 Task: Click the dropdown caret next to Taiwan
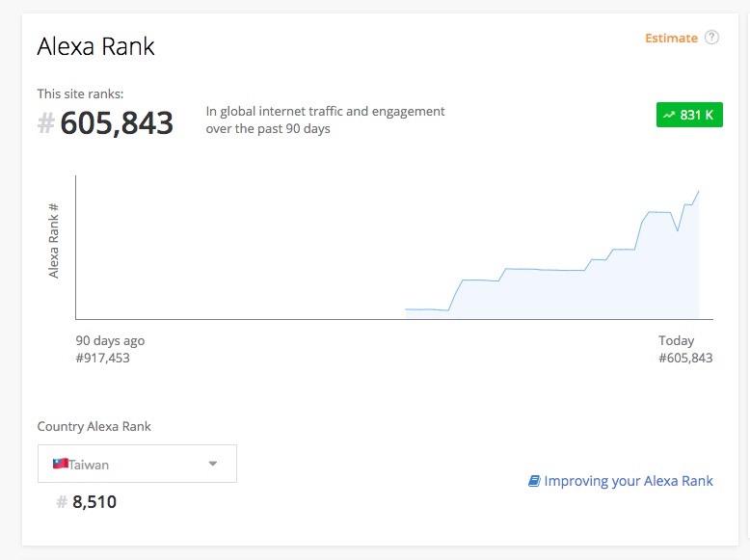213,464
